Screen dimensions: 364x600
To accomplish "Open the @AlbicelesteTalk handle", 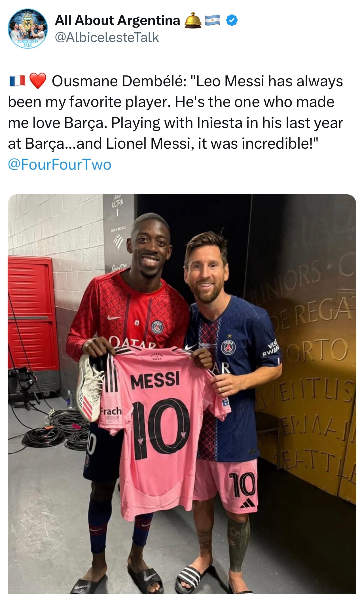I will point(107,37).
